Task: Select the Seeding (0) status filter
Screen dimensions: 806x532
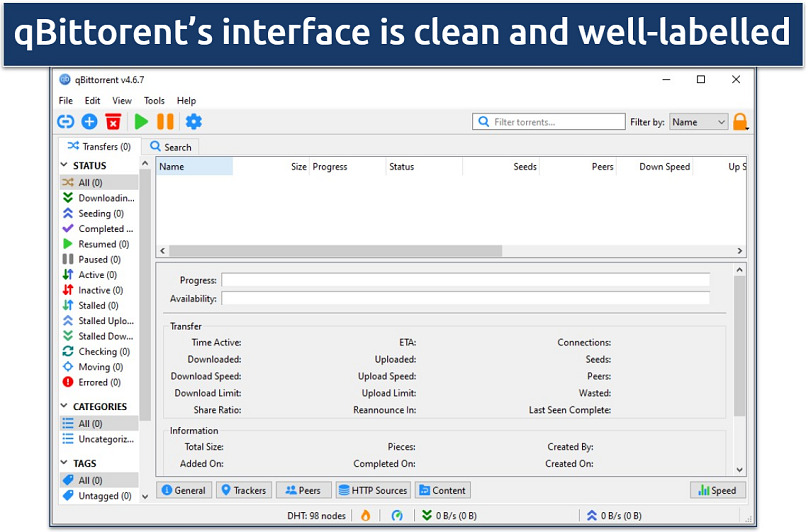Action: [99, 213]
